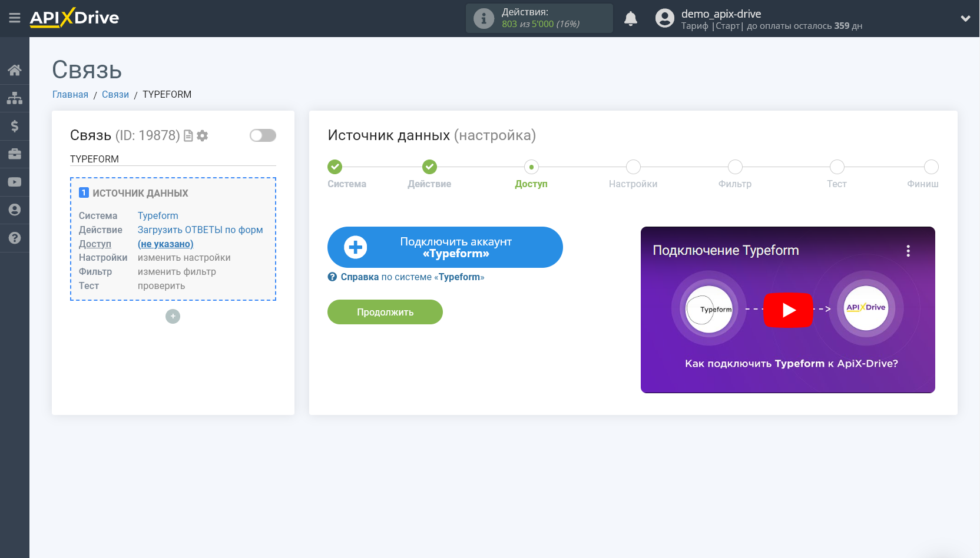Click the add block plus icon
The height and width of the screenshot is (558, 980).
pos(173,317)
